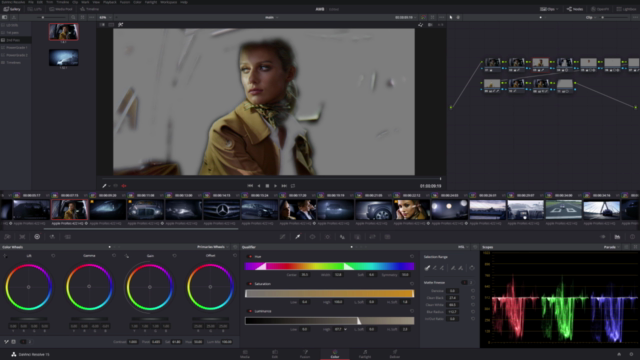Toggle the Luminance qualifier enable dot
This screenshot has height=360, width=640.
click(250, 311)
